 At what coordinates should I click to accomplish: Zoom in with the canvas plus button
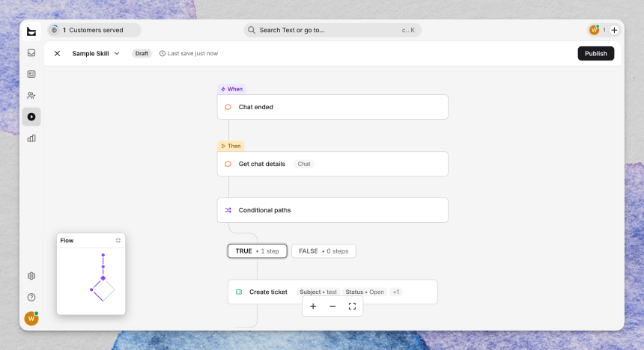(x=313, y=307)
